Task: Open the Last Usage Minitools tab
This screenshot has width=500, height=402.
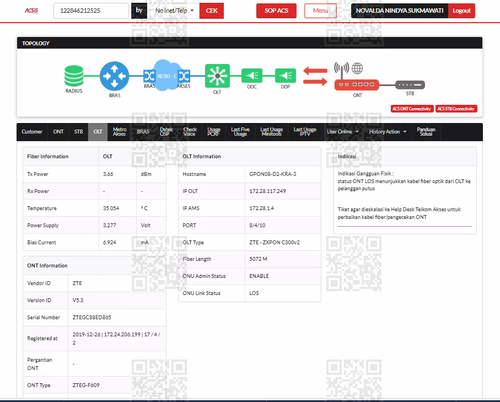Action: click(271, 132)
